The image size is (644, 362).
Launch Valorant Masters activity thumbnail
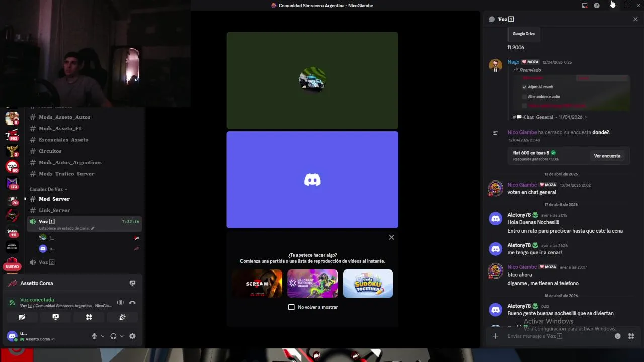pyautogui.click(x=312, y=284)
